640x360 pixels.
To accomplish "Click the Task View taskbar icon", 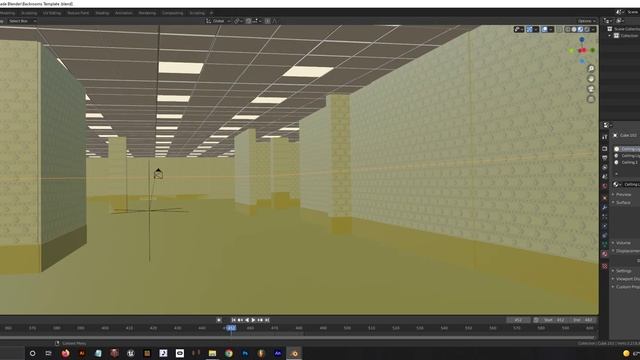I will 49,353.
